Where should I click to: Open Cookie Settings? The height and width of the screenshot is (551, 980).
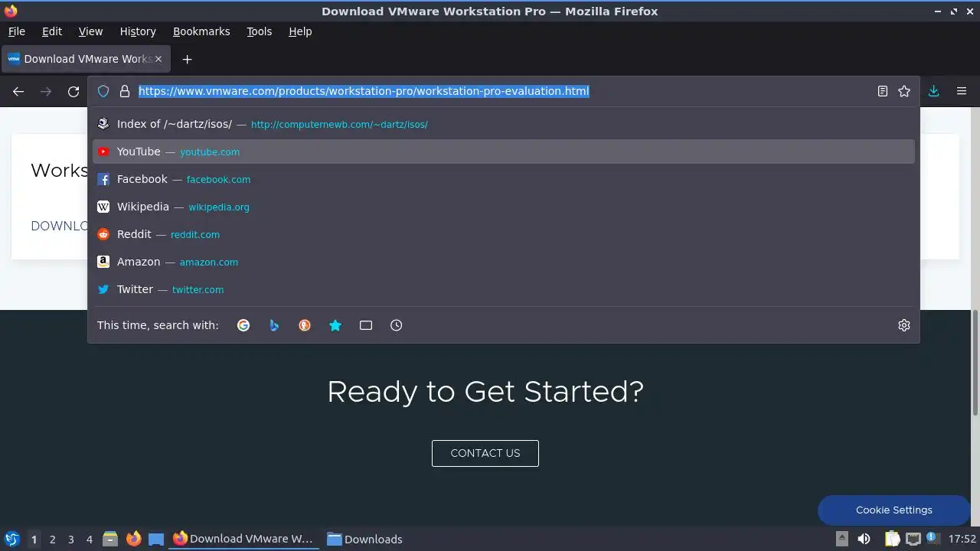(x=893, y=510)
